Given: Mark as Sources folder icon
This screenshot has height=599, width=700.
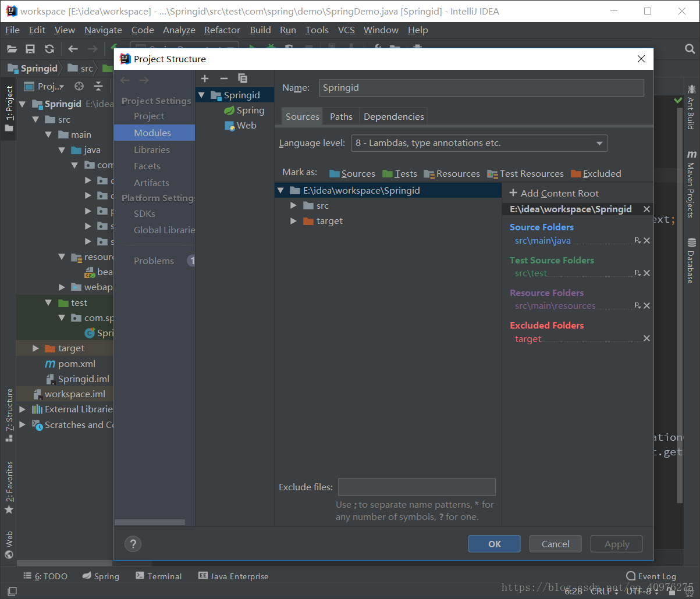Looking at the screenshot, I should pyautogui.click(x=335, y=173).
